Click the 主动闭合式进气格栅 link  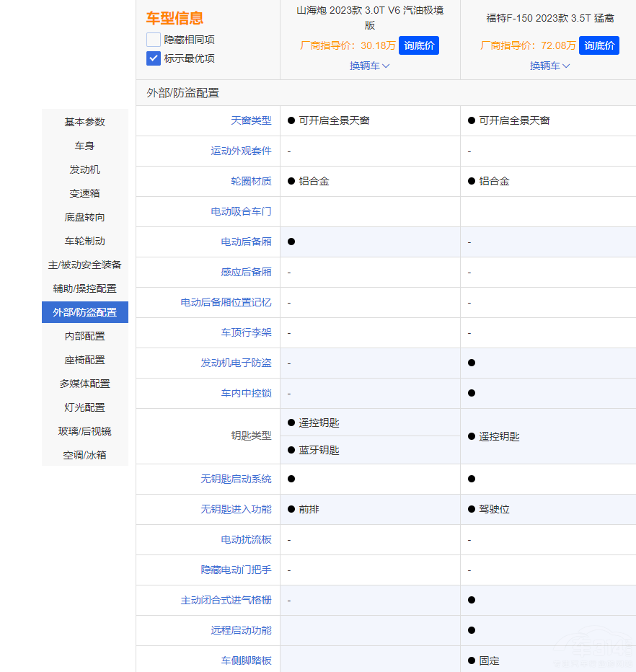(x=226, y=600)
